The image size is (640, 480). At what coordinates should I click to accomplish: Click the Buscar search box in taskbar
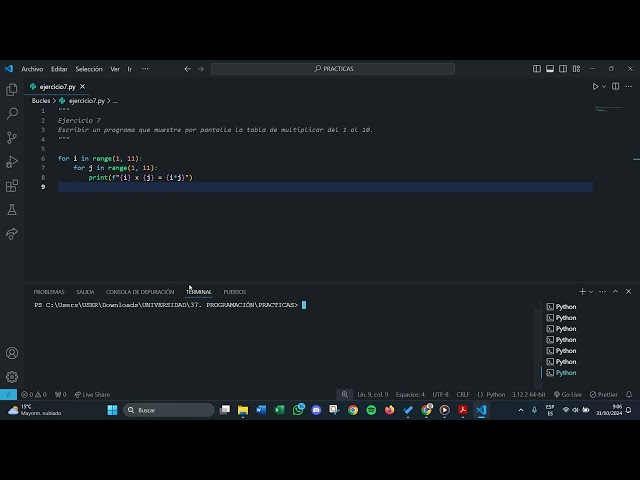click(169, 410)
